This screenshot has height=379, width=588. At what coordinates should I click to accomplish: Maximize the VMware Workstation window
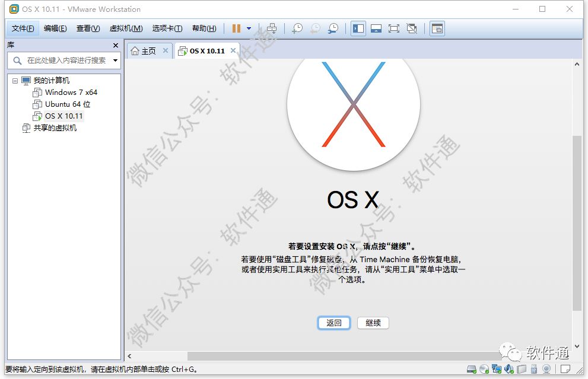(542, 9)
